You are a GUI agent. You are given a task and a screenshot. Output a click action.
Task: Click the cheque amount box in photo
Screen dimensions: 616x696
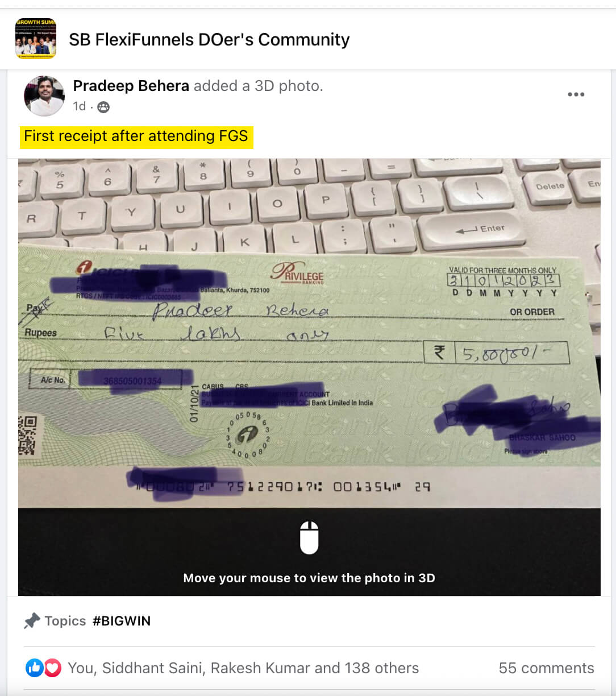pyautogui.click(x=497, y=353)
